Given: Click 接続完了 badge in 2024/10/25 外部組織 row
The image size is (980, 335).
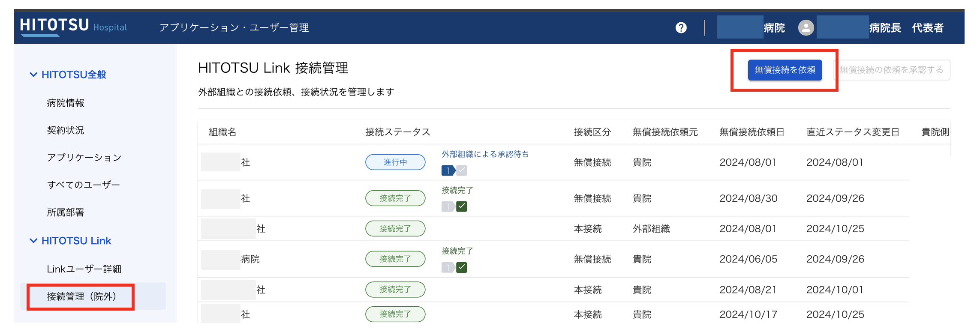Looking at the screenshot, I should point(395,229).
